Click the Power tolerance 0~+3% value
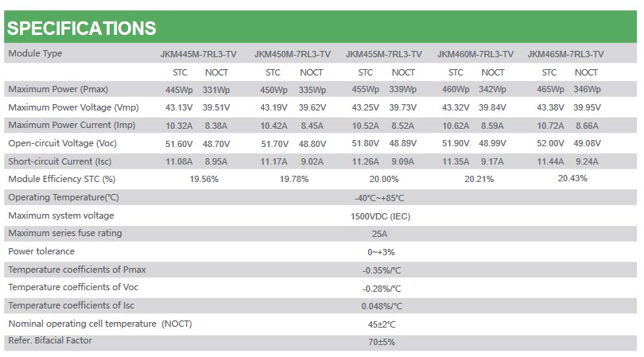The height and width of the screenshot is (357, 644). click(381, 252)
